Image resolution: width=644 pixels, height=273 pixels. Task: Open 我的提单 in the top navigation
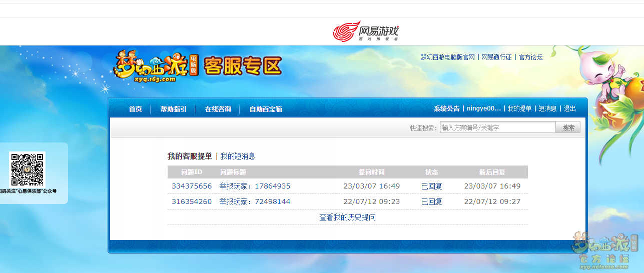click(x=519, y=108)
